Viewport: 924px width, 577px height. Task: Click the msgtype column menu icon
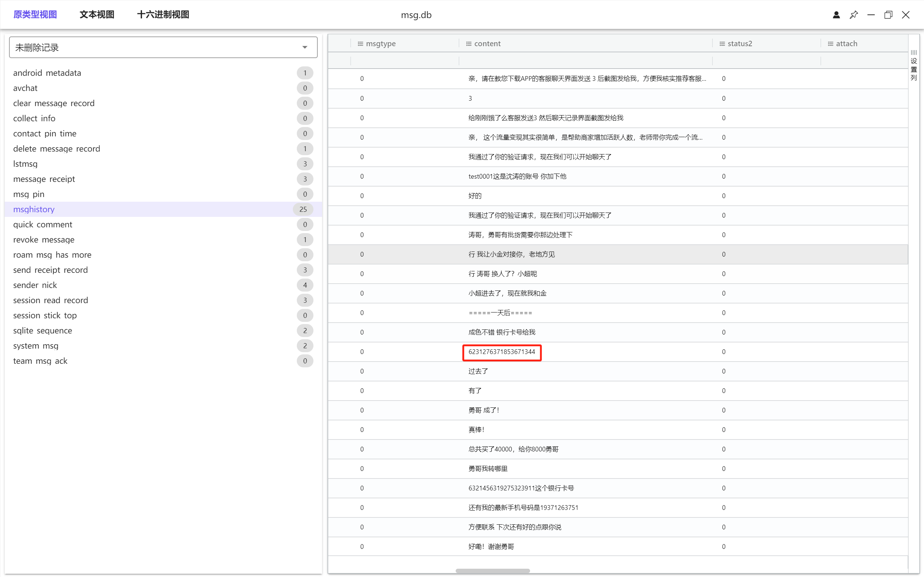360,44
